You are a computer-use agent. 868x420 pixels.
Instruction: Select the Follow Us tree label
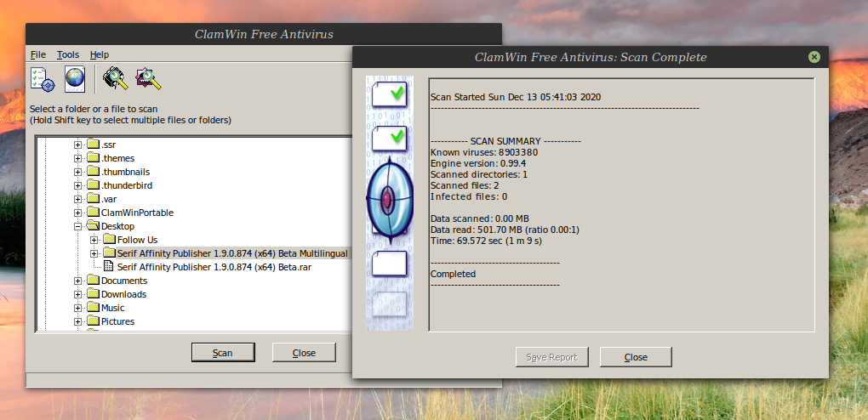(137, 240)
